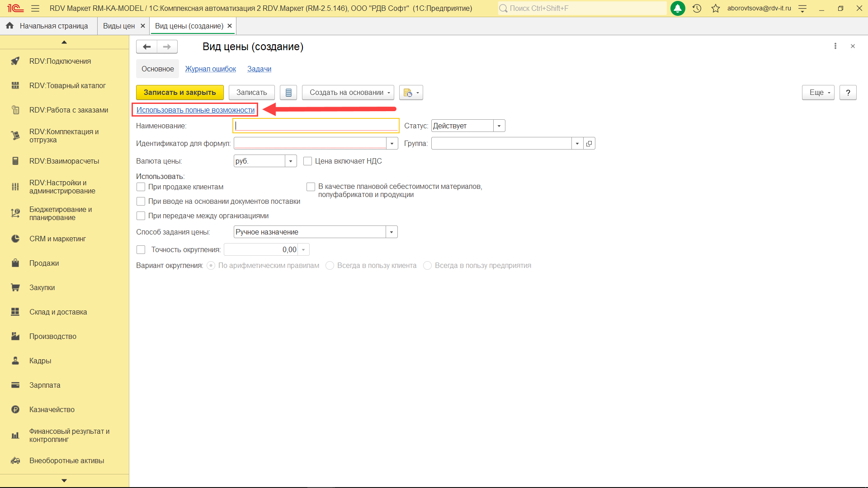Click the back arrow navigation button
This screenshot has height=488, width=868.
point(146,47)
